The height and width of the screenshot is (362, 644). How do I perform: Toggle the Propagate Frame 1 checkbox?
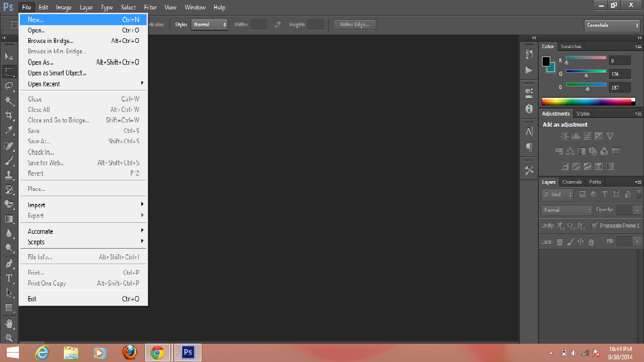pos(594,225)
